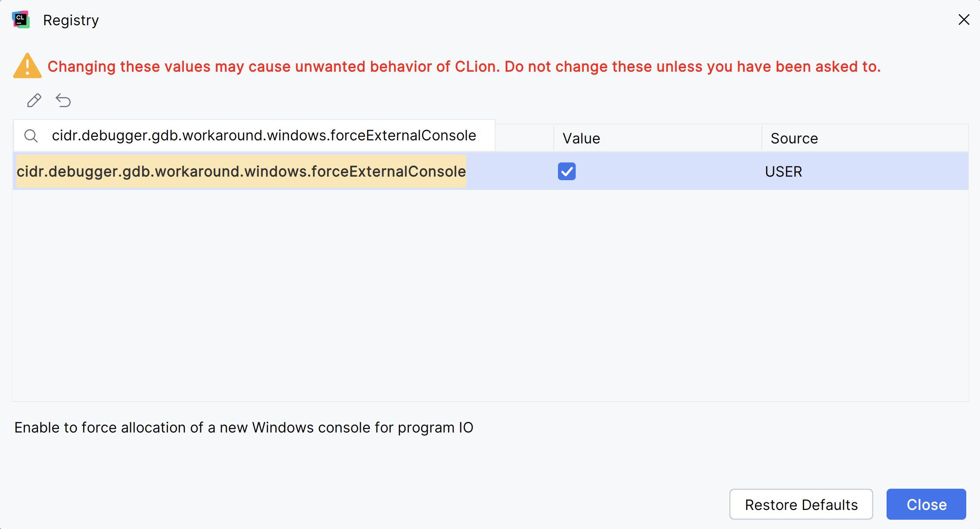Viewport: 980px width, 529px height.
Task: Click the Value column header
Action: click(x=581, y=138)
